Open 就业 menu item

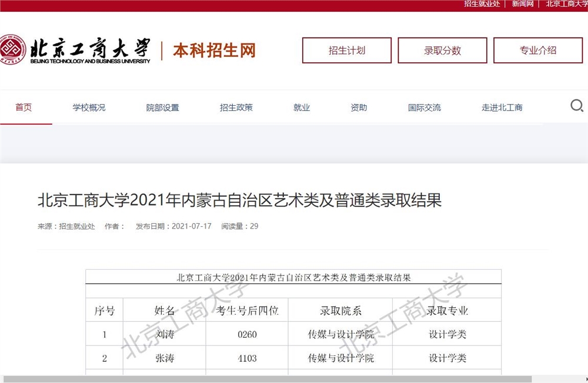click(x=302, y=107)
